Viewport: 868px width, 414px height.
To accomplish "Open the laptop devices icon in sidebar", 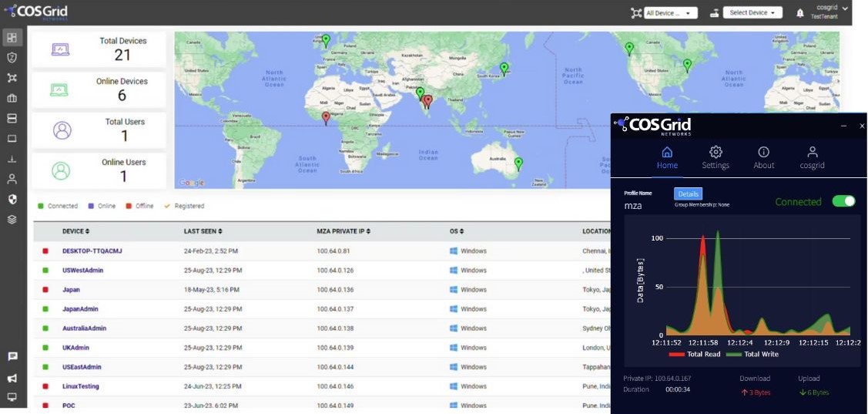I will [12, 139].
